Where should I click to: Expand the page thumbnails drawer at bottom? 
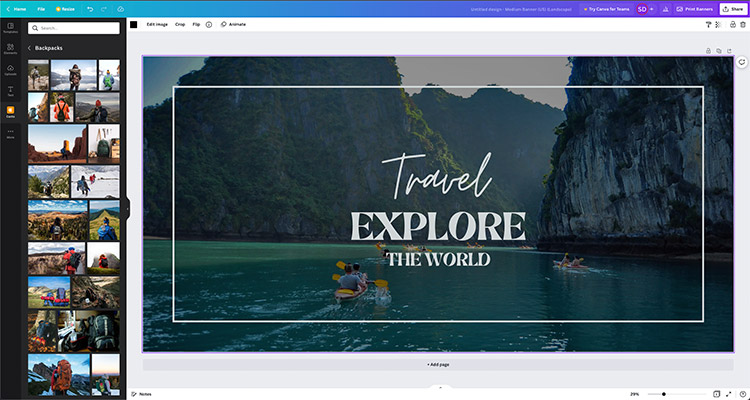tap(438, 386)
